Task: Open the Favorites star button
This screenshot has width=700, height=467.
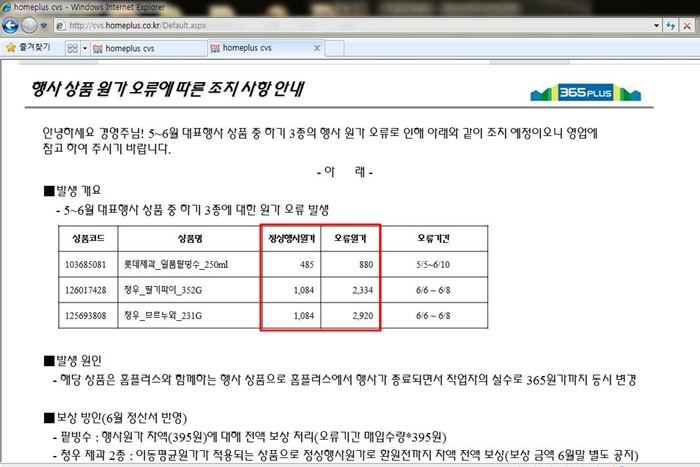Action: coord(29,47)
